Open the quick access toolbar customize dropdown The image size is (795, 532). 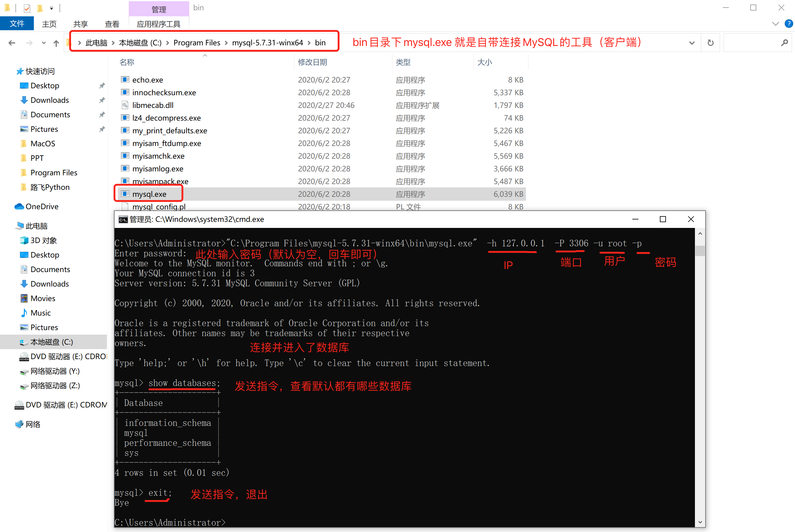point(52,8)
